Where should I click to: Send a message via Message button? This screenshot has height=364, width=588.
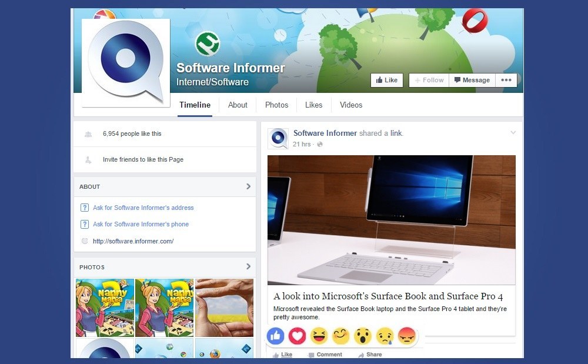[472, 80]
